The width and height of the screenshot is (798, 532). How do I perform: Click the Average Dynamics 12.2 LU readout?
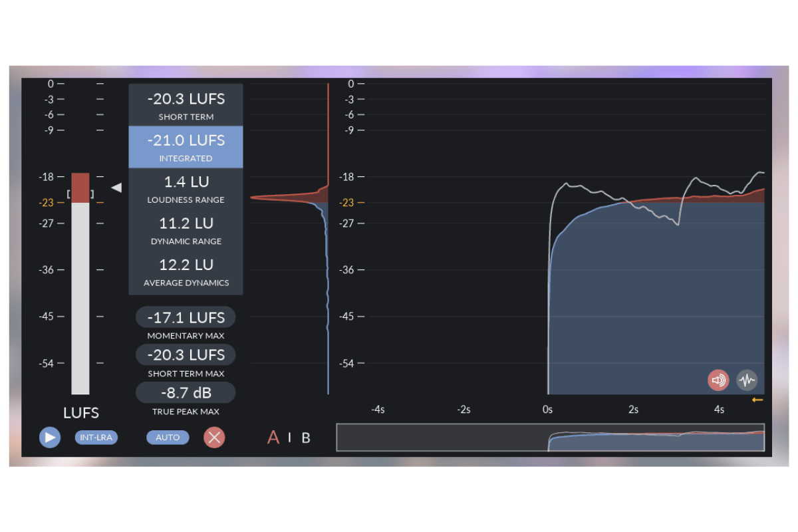click(x=186, y=271)
